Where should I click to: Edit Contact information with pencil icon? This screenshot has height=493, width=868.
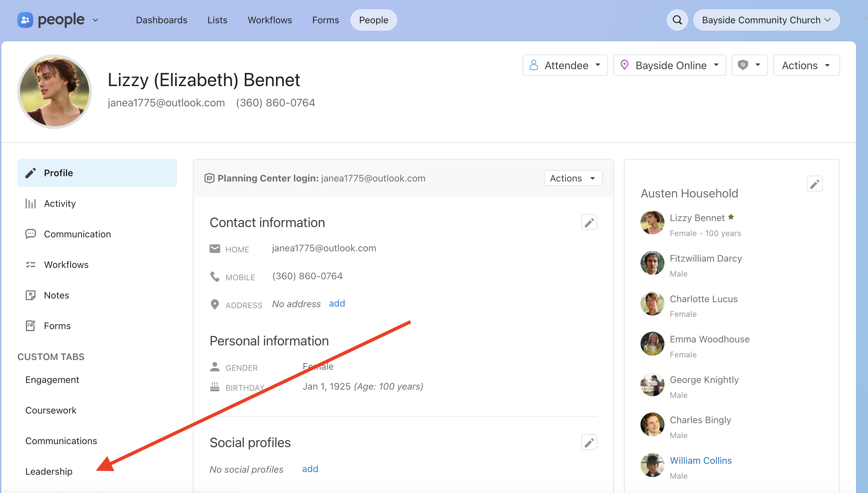pos(589,222)
